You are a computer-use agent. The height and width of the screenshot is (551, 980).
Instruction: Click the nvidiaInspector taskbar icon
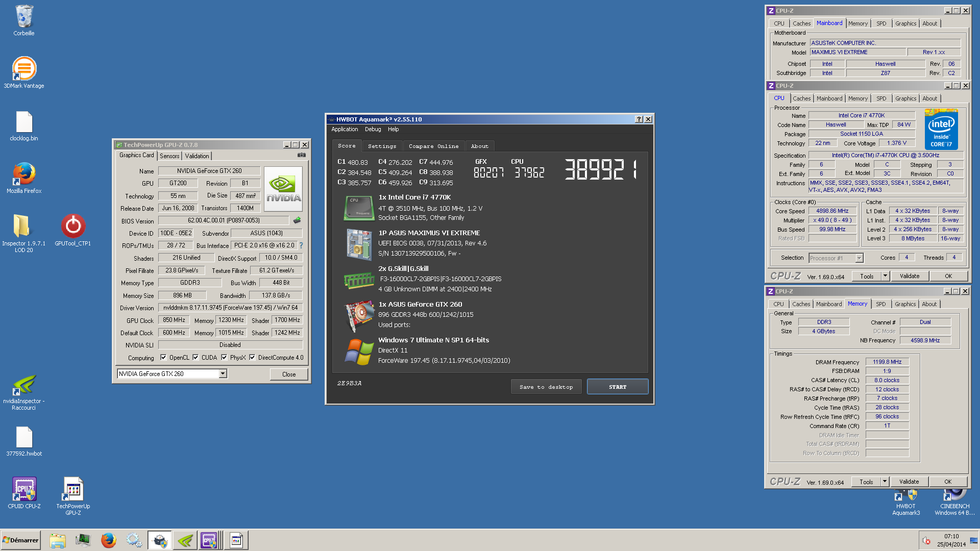click(x=185, y=540)
